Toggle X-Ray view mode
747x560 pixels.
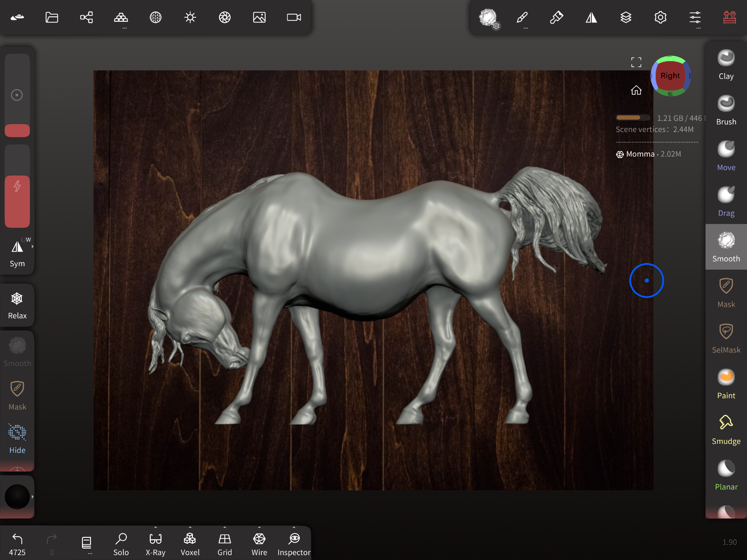[x=155, y=544]
